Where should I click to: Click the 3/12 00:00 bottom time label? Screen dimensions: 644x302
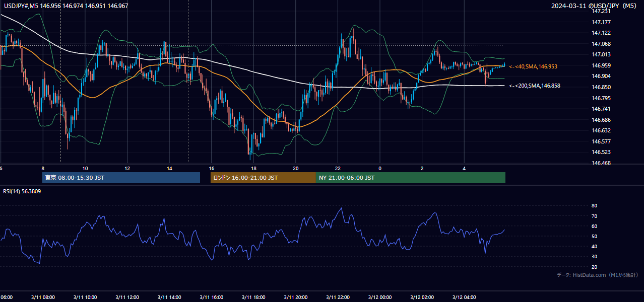click(380, 297)
